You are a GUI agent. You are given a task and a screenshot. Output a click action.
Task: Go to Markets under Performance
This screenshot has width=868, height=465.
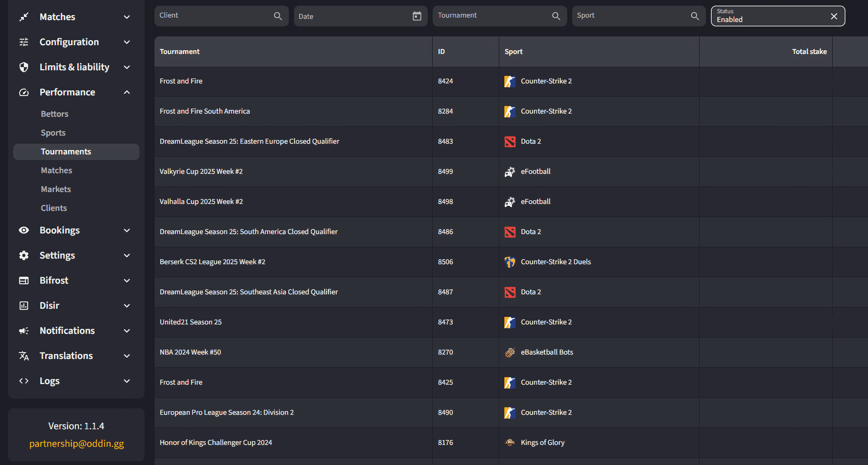[x=56, y=189]
